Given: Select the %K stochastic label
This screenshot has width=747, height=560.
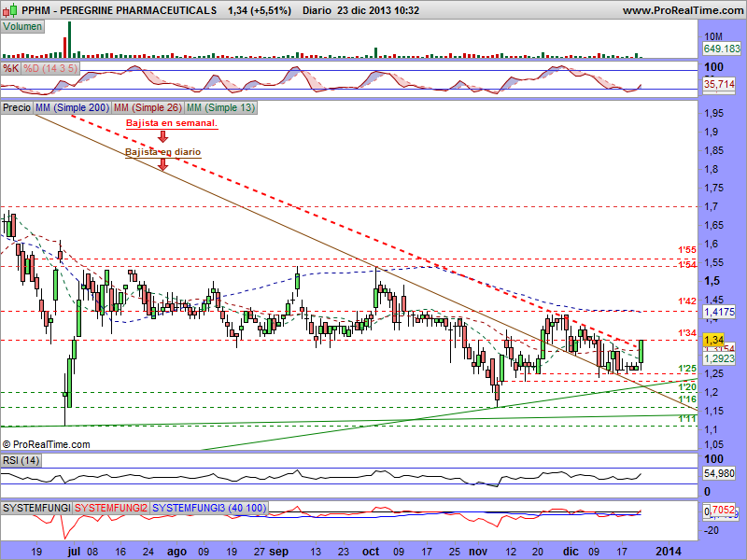Looking at the screenshot, I should point(10,68).
